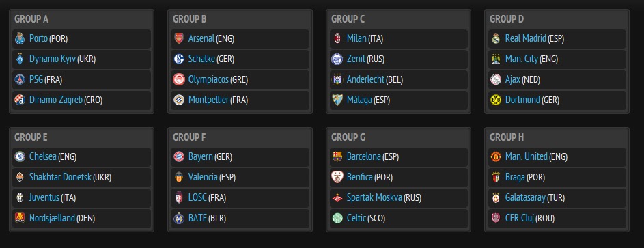The height and width of the screenshot is (248, 644).
Task: Click the Juventus club crest icon
Action: click(x=20, y=198)
